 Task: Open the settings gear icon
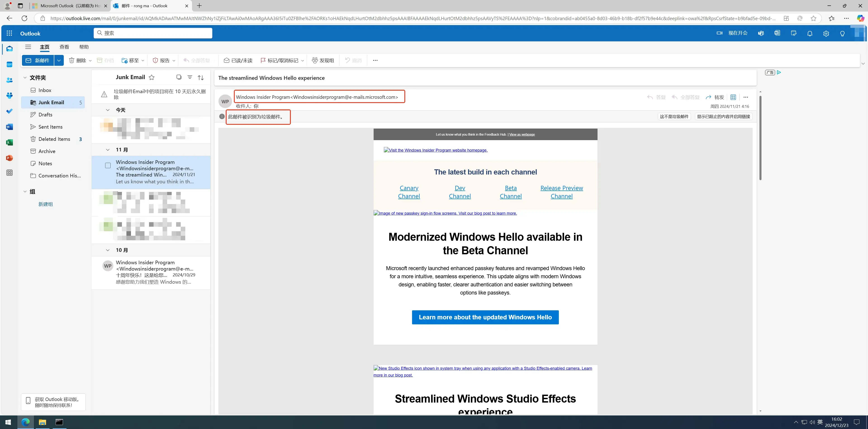(826, 33)
